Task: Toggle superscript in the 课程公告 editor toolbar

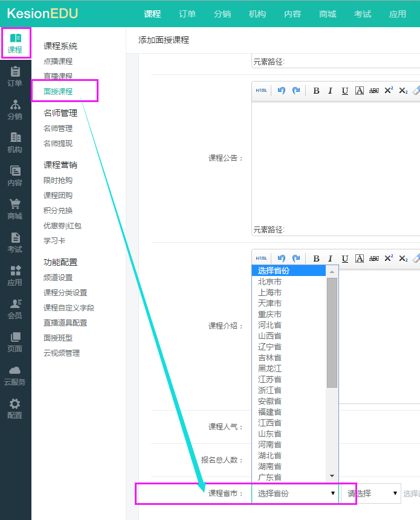Action: coord(389,91)
